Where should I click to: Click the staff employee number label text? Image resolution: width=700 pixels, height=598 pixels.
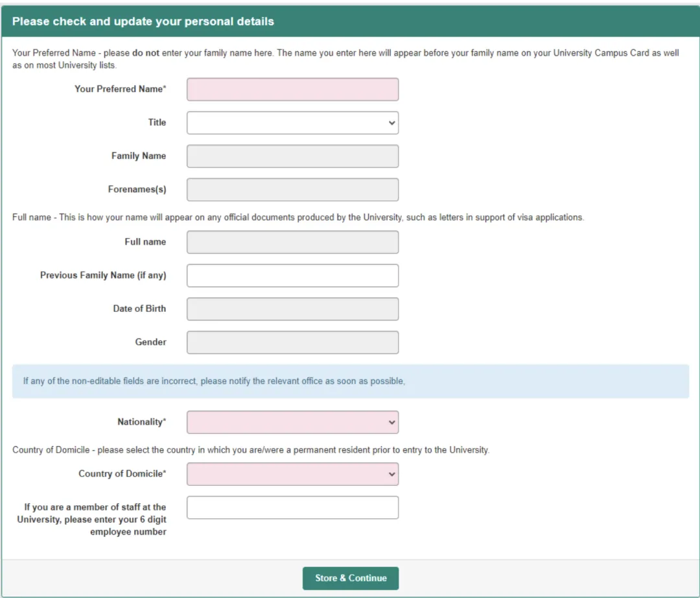91,520
